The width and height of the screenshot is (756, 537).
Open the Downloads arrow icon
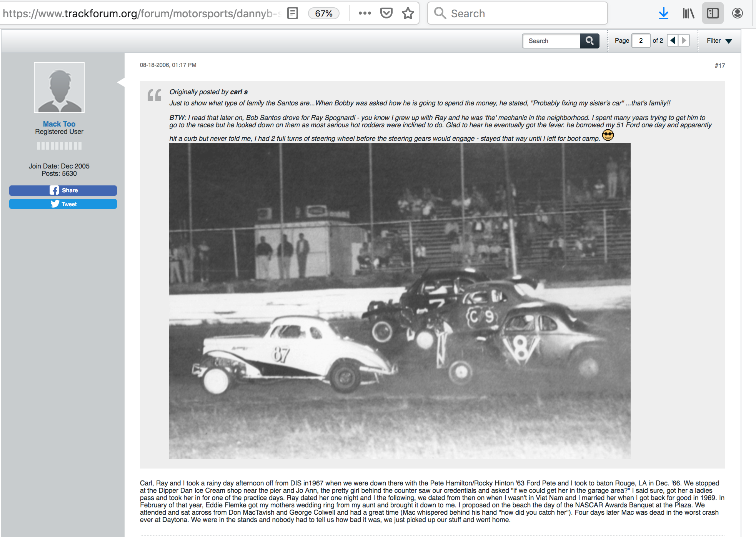coord(663,13)
